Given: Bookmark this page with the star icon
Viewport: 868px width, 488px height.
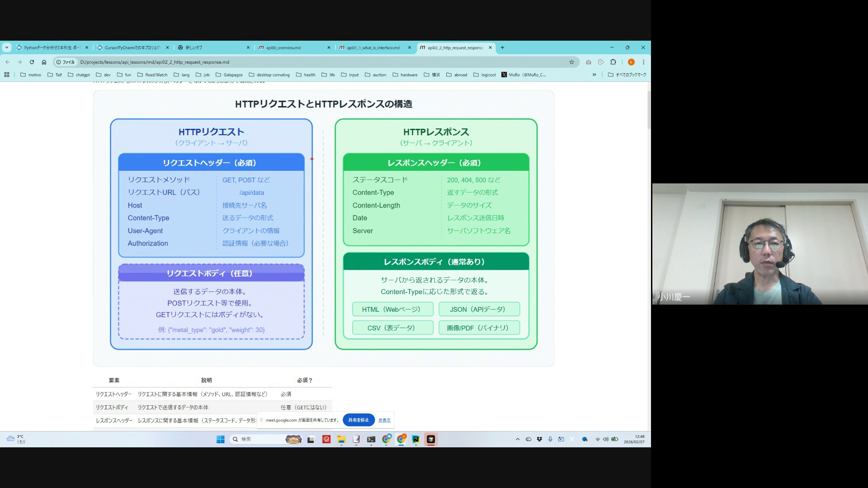Looking at the screenshot, I should (571, 62).
